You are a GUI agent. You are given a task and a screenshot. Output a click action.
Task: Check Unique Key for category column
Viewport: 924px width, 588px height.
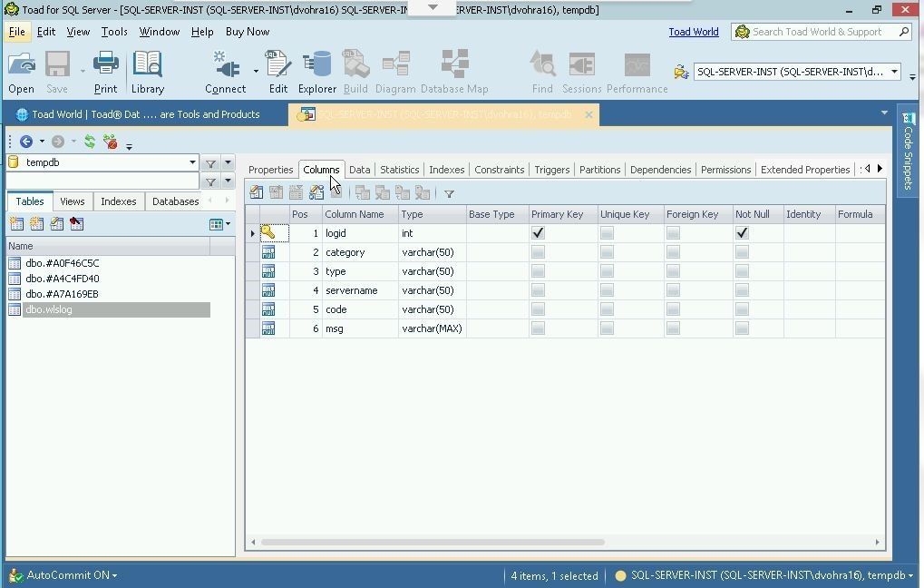[x=607, y=252]
